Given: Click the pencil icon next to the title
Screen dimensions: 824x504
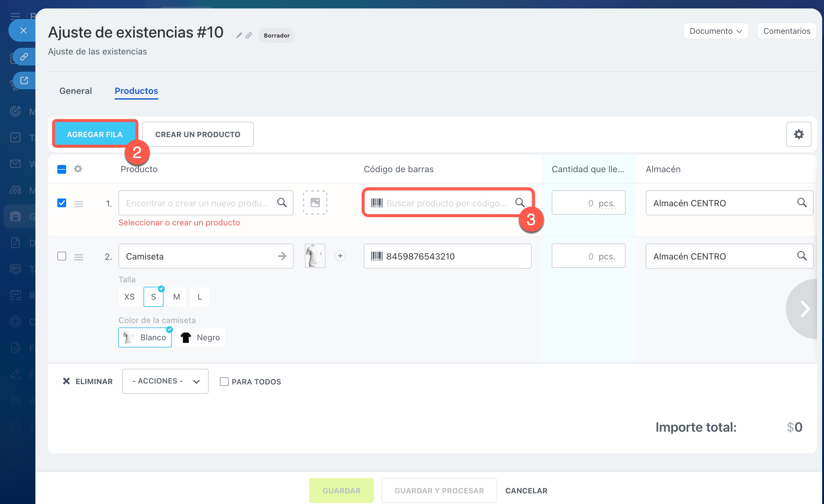Looking at the screenshot, I should coord(239,35).
